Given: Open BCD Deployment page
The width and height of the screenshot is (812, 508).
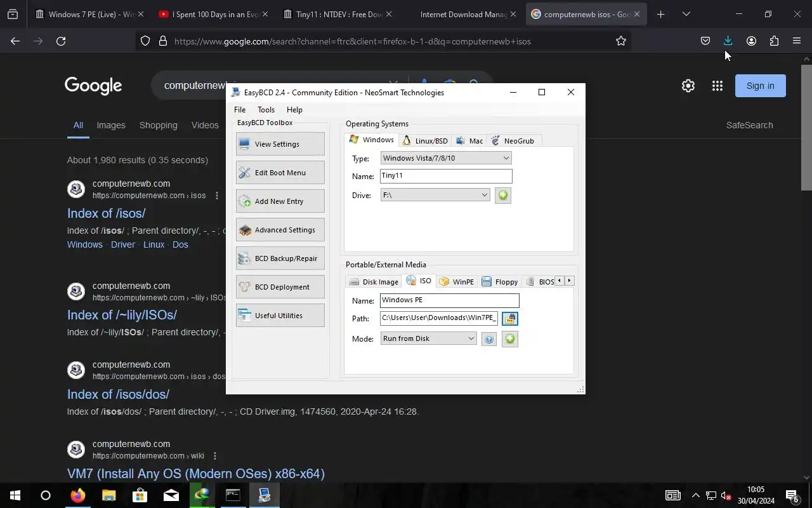Looking at the screenshot, I should pyautogui.click(x=280, y=287).
